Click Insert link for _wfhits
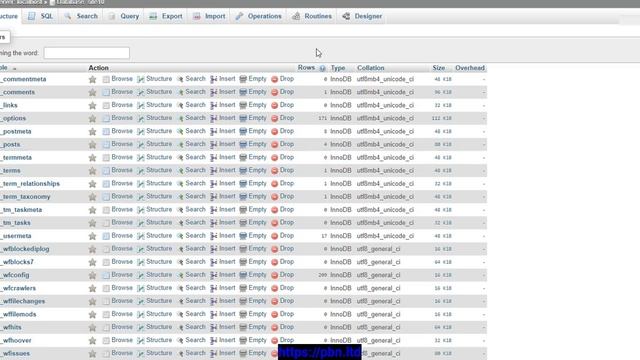640x360 pixels. [227, 327]
